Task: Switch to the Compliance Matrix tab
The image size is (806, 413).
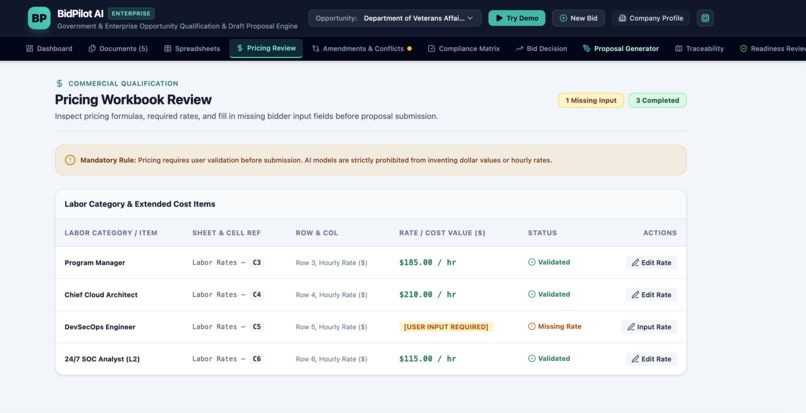Action: coord(463,48)
